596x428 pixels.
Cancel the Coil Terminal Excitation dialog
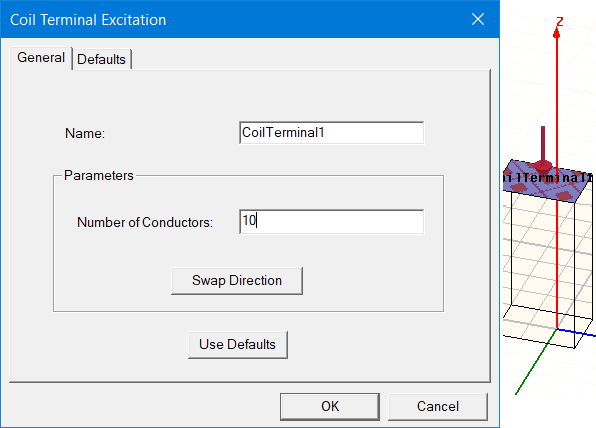tap(437, 406)
